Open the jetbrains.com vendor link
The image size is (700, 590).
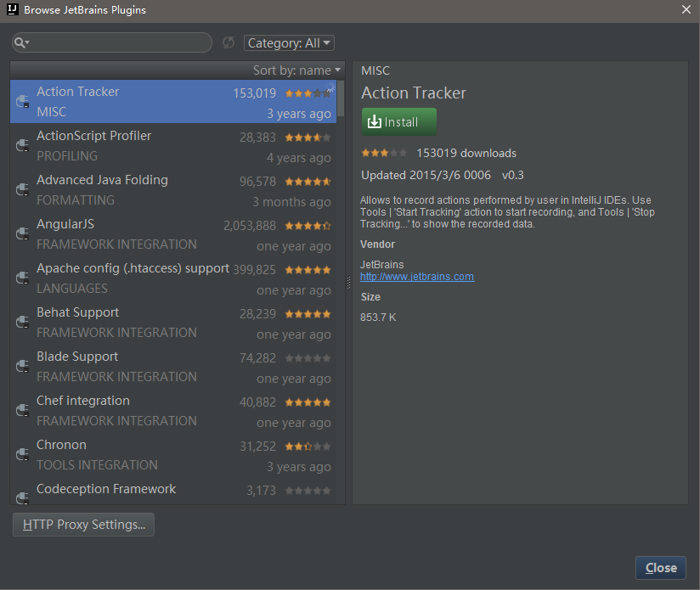point(417,277)
